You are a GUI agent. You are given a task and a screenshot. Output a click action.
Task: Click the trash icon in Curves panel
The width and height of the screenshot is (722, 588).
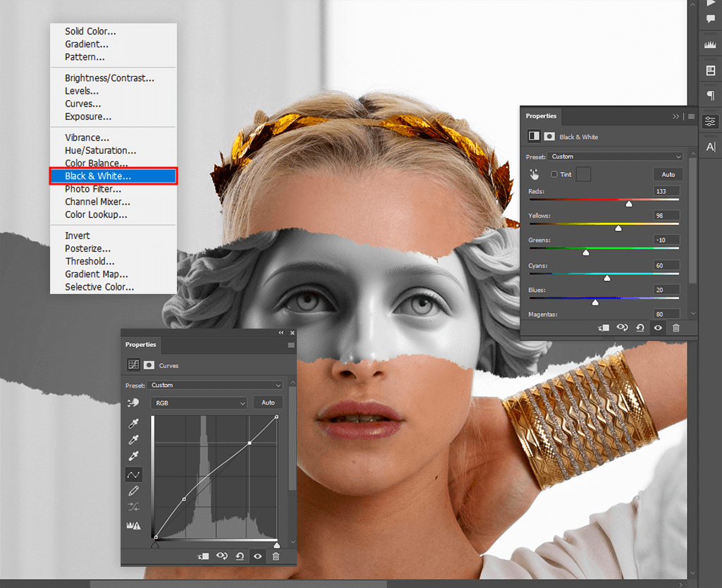(276, 556)
